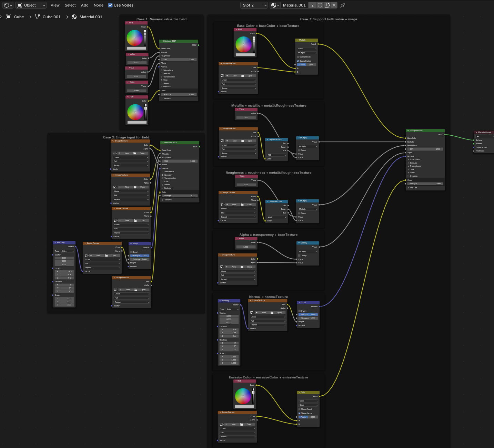Open RGB mode dropdown in Metallic Separate Color
This screenshot has width=494, height=448.
(276, 155)
